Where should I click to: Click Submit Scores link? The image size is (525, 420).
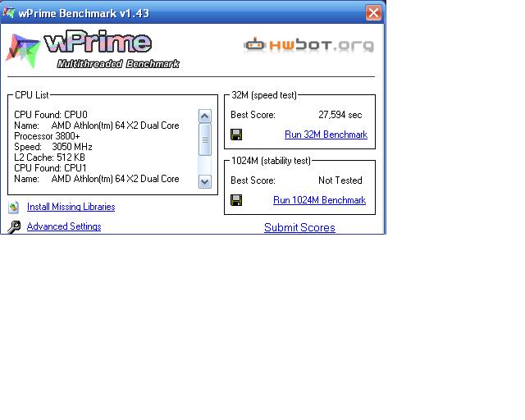tap(299, 228)
